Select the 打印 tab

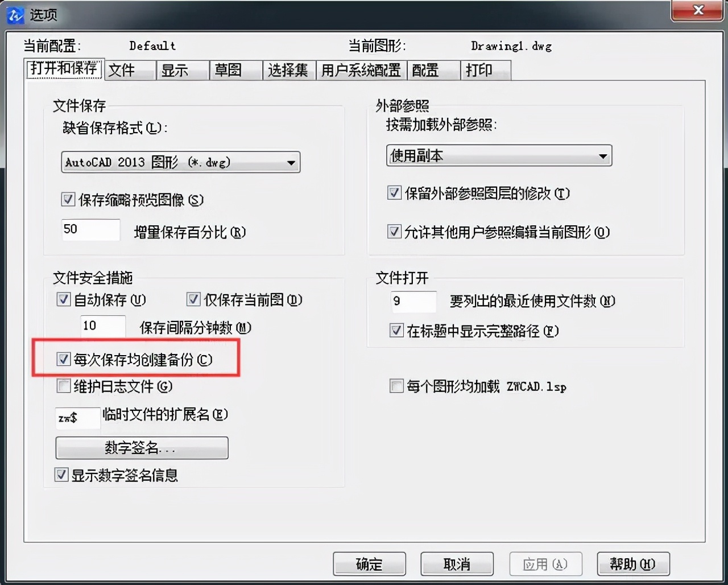(x=486, y=71)
